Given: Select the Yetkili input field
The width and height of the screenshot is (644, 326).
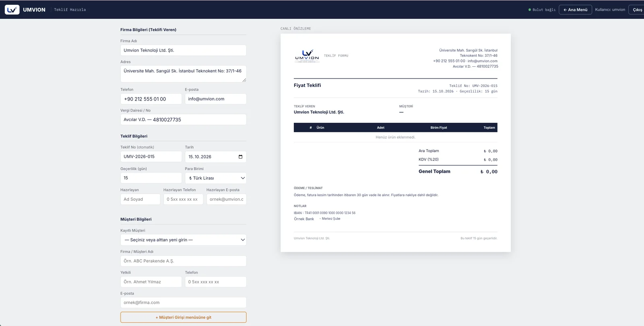Looking at the screenshot, I should click(x=151, y=282).
